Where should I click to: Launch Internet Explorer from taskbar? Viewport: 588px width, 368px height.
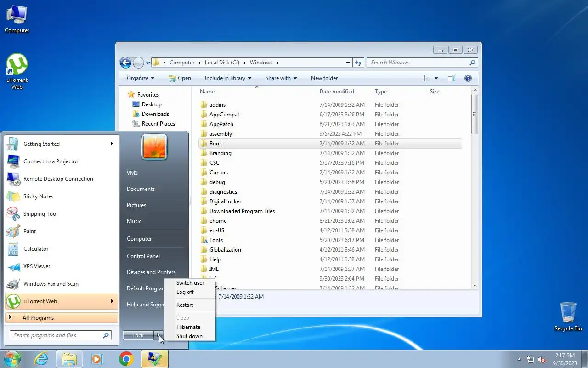(x=41, y=359)
